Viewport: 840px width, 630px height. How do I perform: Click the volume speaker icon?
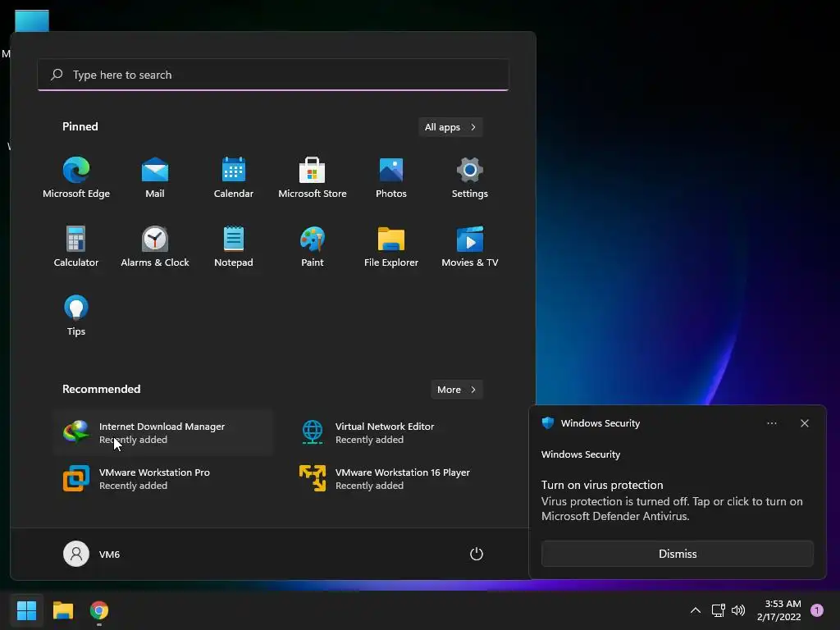pyautogui.click(x=738, y=610)
